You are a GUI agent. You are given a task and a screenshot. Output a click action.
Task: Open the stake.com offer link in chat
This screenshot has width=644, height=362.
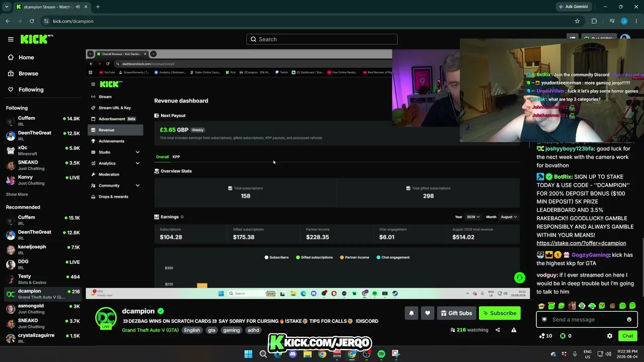[x=581, y=243]
